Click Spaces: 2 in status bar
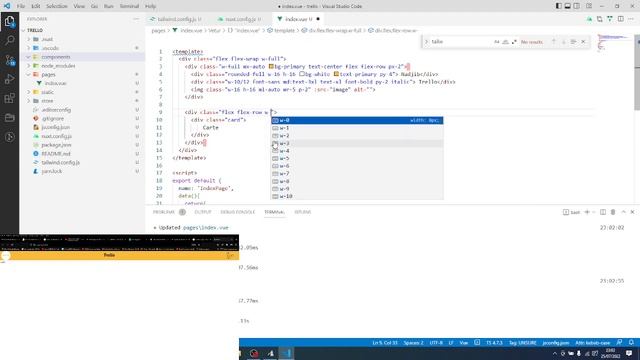Viewport: 640px width, 360px height. click(413, 343)
